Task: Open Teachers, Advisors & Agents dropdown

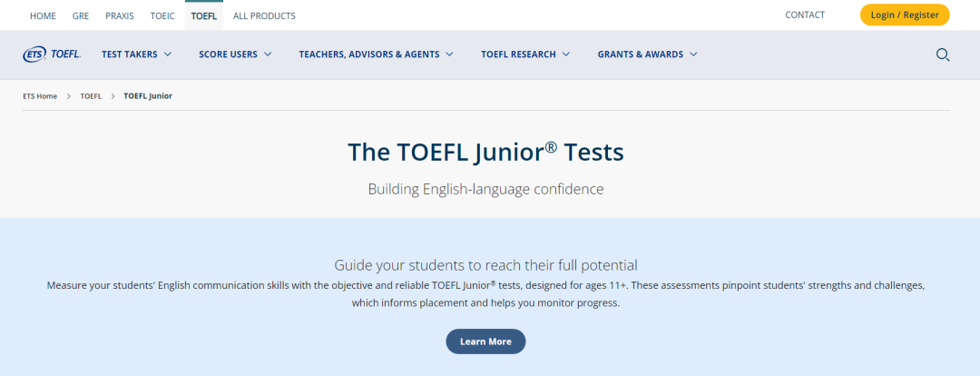Action: [x=376, y=54]
